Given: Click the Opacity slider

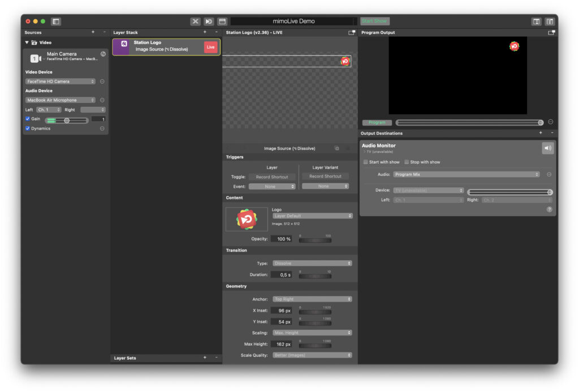Looking at the screenshot, I should [315, 240].
